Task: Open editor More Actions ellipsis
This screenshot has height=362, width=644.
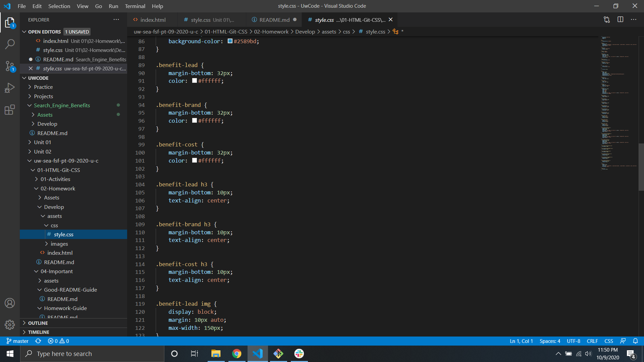Action: [634, 20]
